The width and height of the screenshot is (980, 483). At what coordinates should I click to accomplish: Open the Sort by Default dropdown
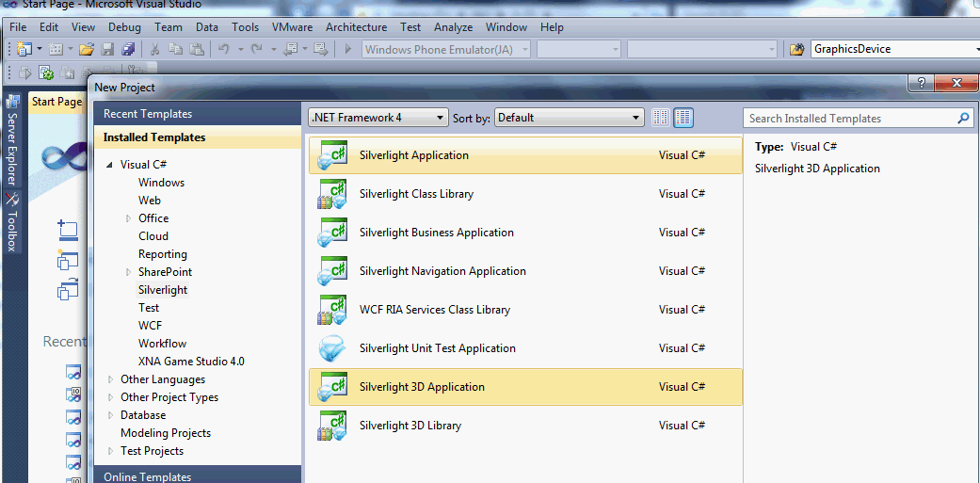coord(570,118)
